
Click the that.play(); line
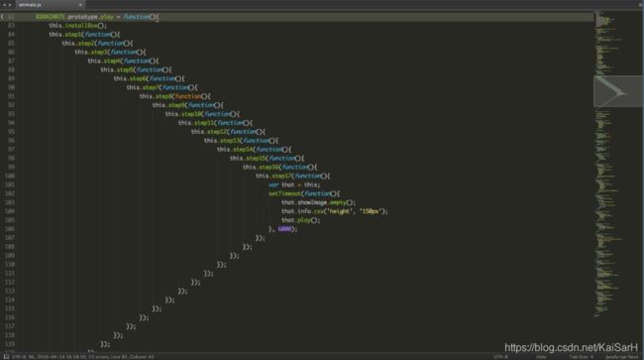301,220
